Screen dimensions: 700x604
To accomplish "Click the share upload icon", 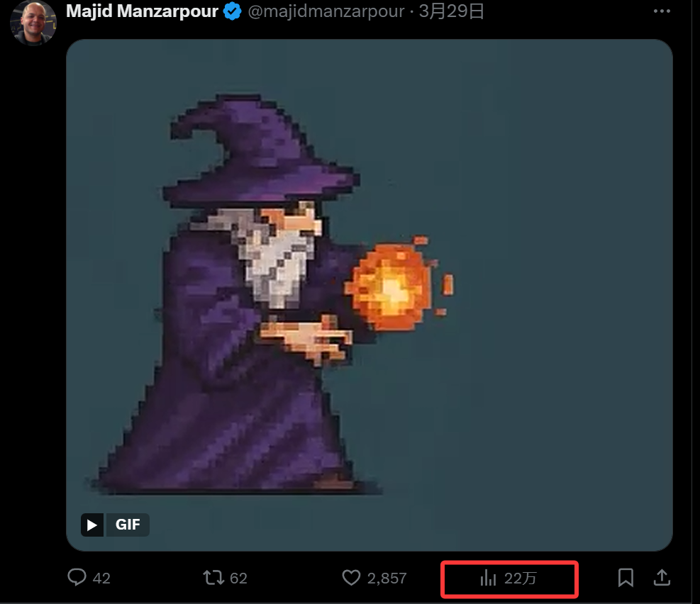I will click(x=662, y=577).
